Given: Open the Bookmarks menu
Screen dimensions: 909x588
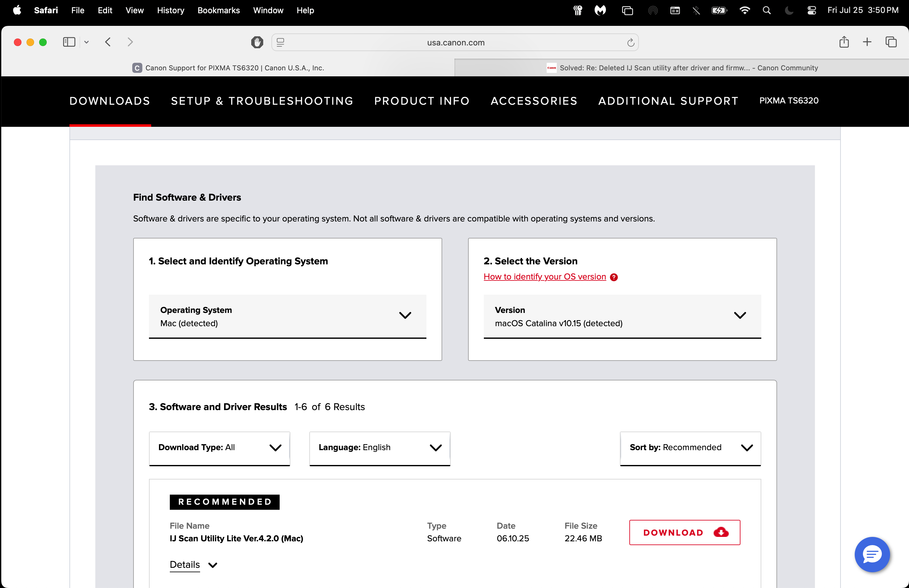Looking at the screenshot, I should coord(218,10).
